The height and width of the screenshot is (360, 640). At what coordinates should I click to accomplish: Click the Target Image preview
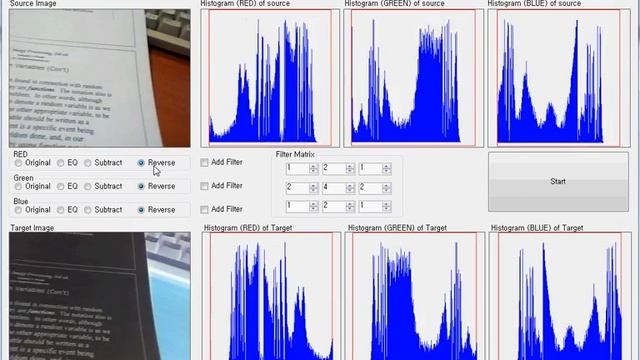[100, 296]
